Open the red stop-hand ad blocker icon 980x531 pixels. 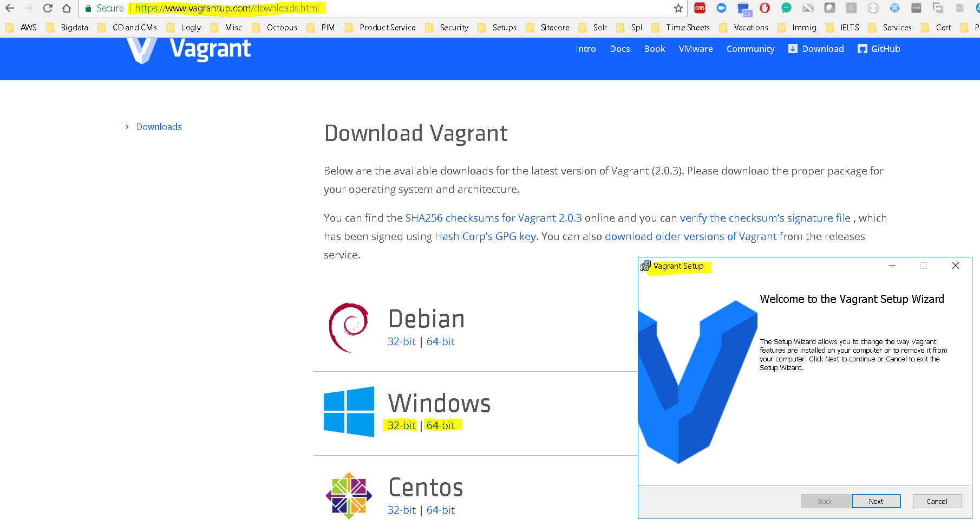click(x=765, y=8)
